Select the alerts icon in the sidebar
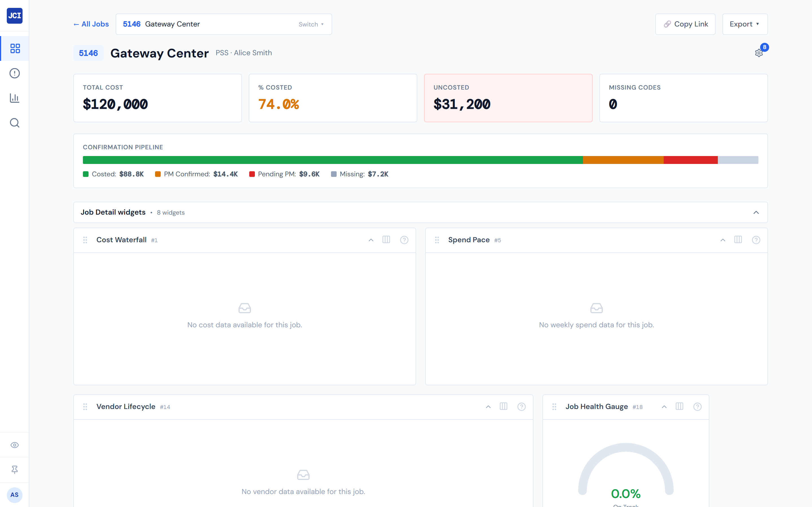Screen dimensions: 812x507 click(x=14, y=73)
